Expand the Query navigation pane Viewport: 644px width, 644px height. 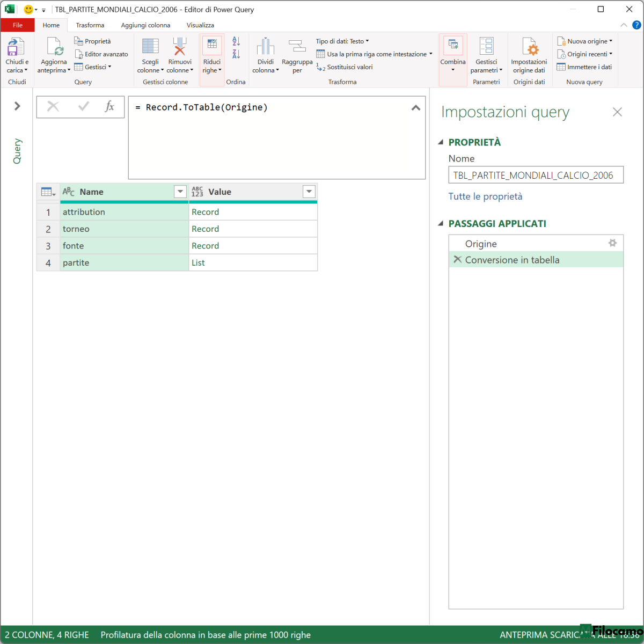pos(17,106)
